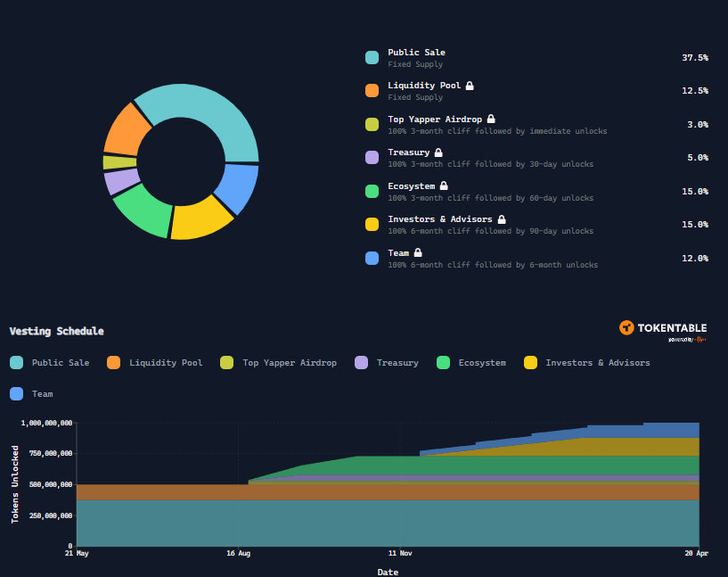
Task: Click the 12.0% Team percentage
Action: 695,259
